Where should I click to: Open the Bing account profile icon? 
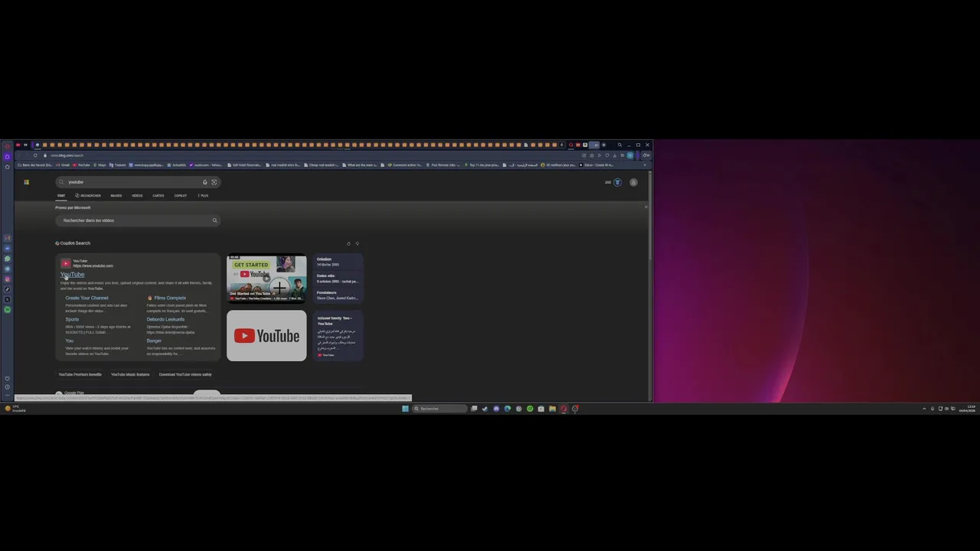tap(633, 182)
